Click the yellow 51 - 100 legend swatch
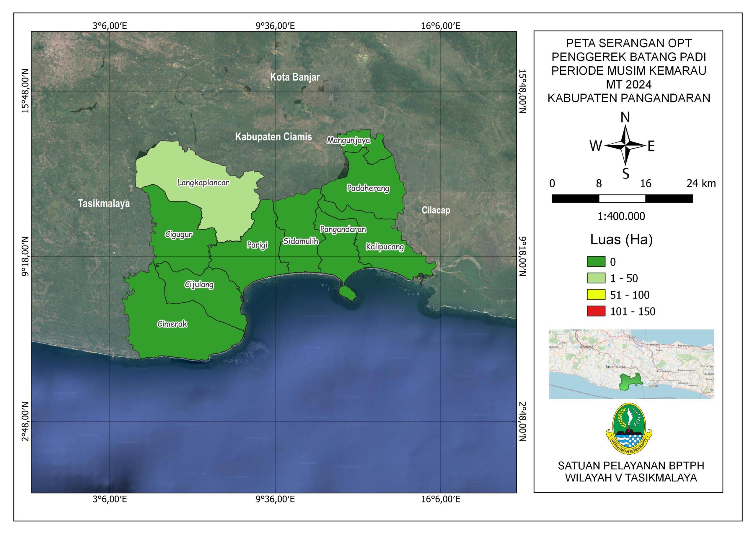The width and height of the screenshot is (756, 534). click(x=596, y=294)
